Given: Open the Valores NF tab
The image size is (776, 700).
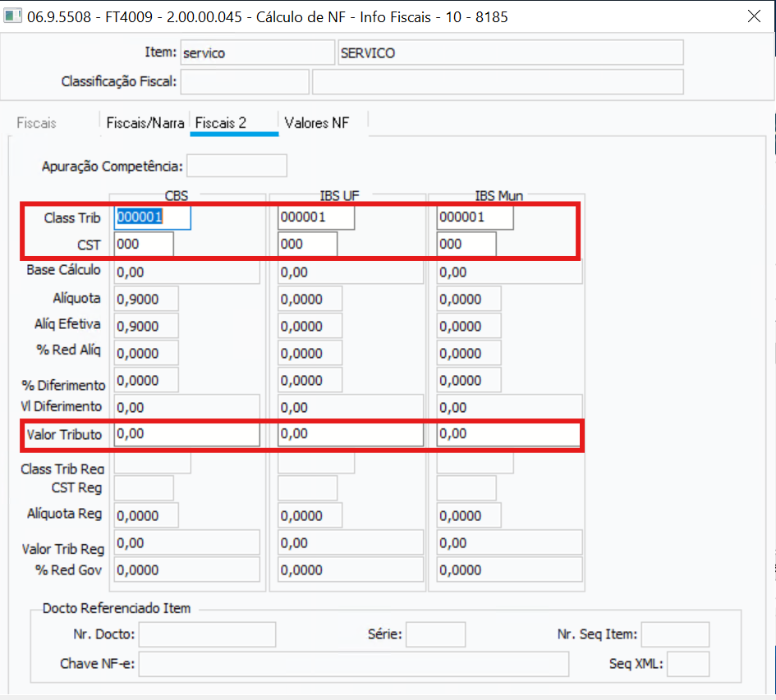Looking at the screenshot, I should pos(317,123).
